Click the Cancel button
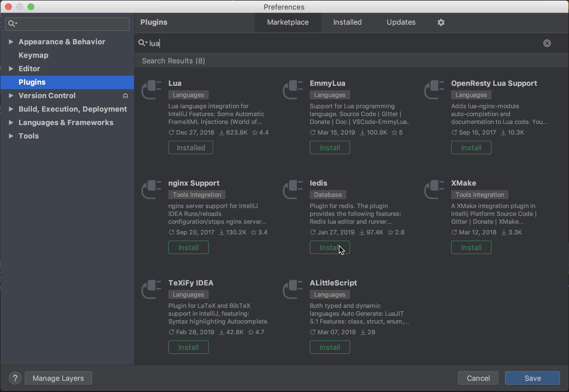Viewport: 569px width, 392px height. click(478, 378)
